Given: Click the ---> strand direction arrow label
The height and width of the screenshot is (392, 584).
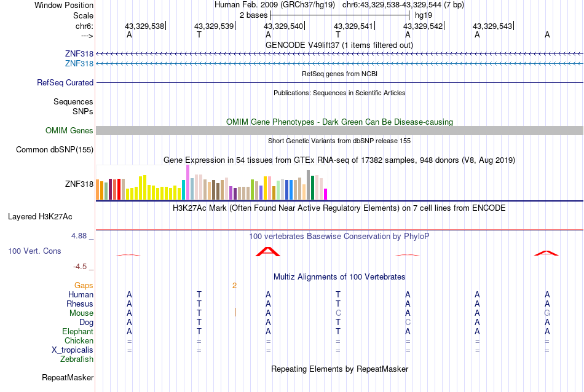Looking at the screenshot, I should [x=87, y=36].
